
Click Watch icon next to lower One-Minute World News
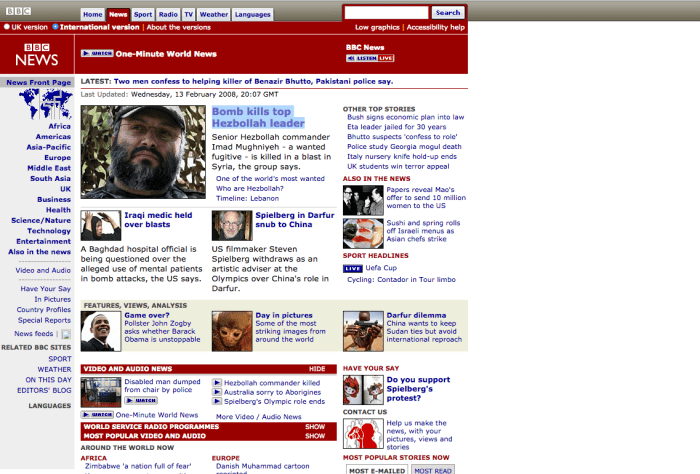tap(97, 415)
